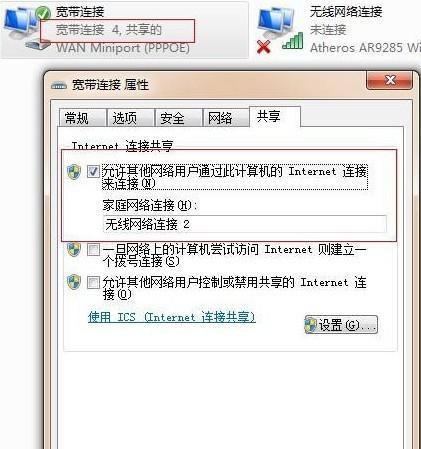
Task: Switch to the 常规 tab
Action: 82,117
